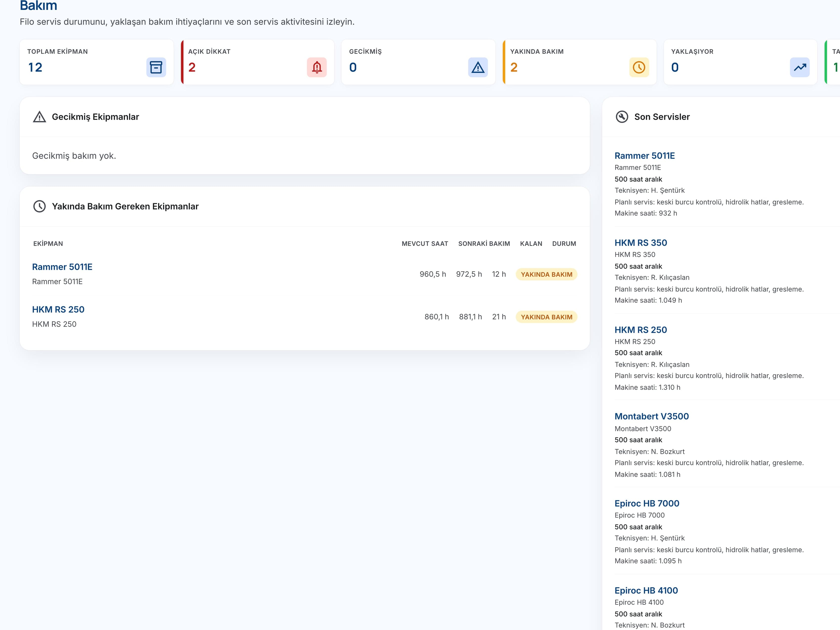Screen dimensions: 840x630
Task: Open Rammer 5011E in Son Servisler list
Action: pos(645,156)
